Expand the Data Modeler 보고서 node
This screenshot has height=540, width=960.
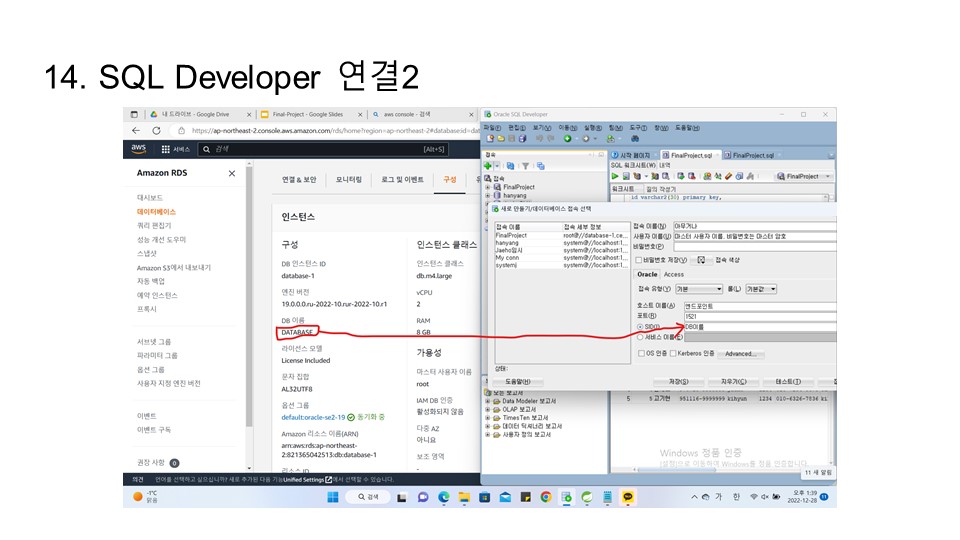coord(488,402)
